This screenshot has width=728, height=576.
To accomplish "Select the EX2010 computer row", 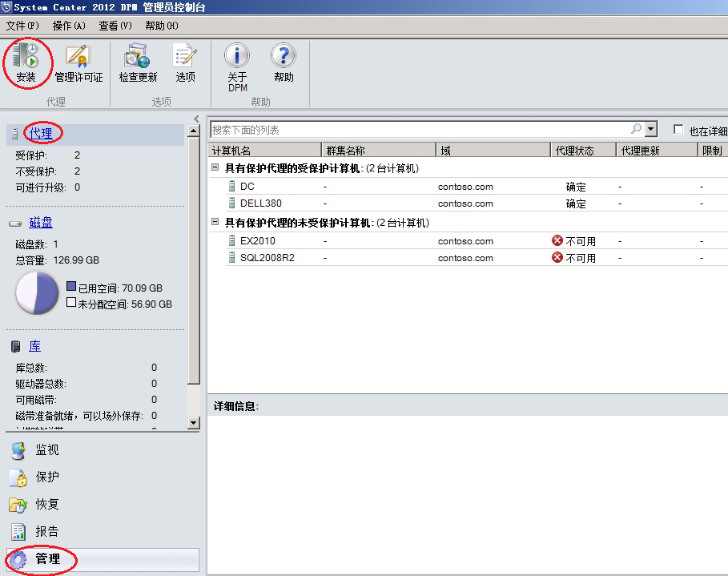I will click(x=477, y=240).
